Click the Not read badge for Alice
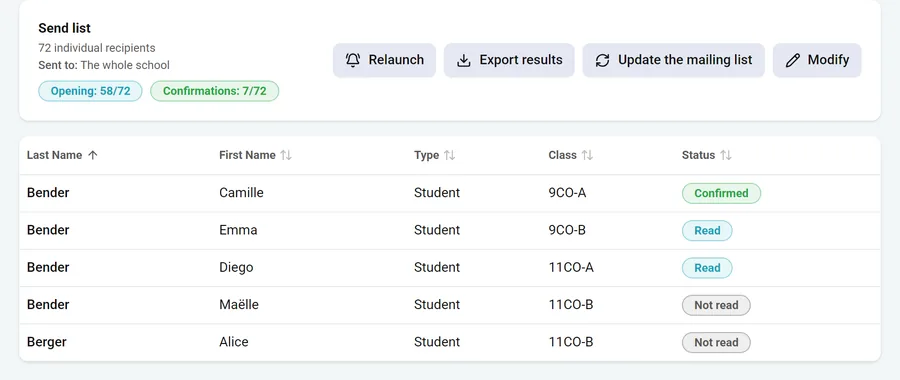Screen dimensions: 900x380 pos(716,343)
